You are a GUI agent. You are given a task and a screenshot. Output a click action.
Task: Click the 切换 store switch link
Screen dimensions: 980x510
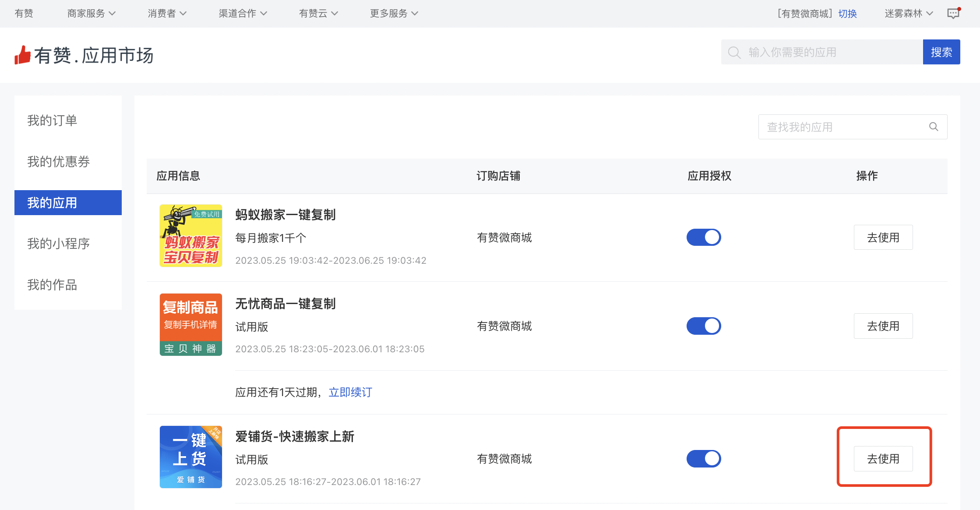[x=847, y=14]
